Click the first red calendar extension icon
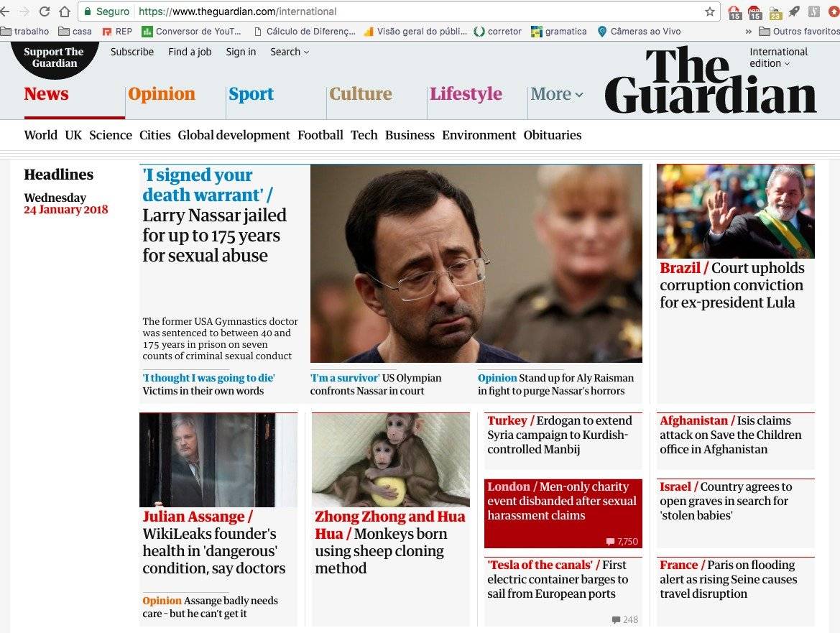This screenshot has height=633, width=840. click(734, 12)
